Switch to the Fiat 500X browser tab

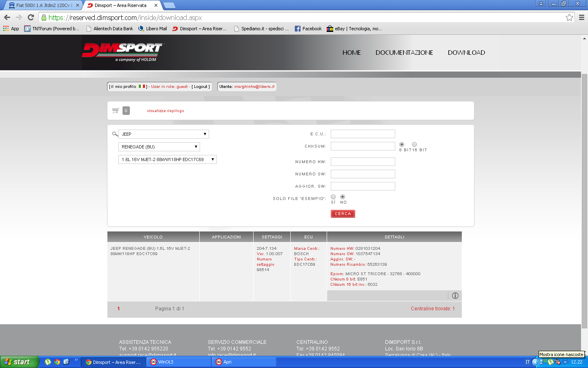[x=43, y=5]
